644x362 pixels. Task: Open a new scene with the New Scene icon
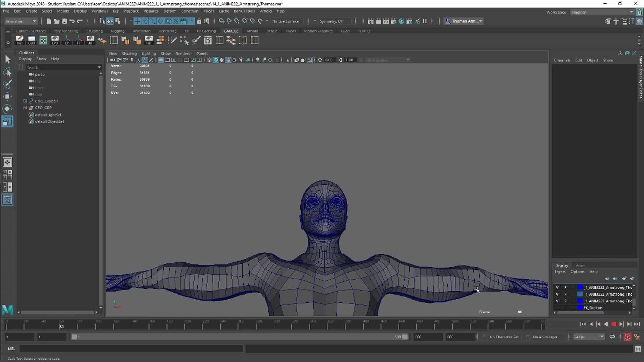tap(49, 21)
